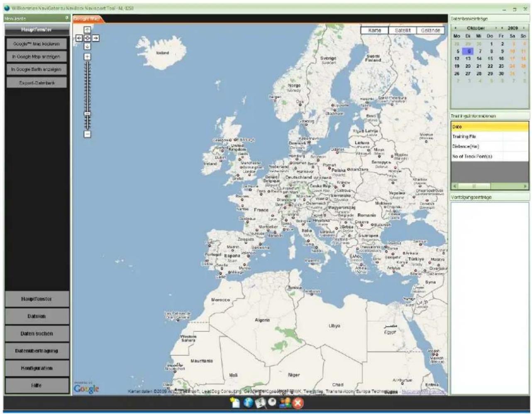
Task: Open the Konfiguration section
Action: [37, 368]
